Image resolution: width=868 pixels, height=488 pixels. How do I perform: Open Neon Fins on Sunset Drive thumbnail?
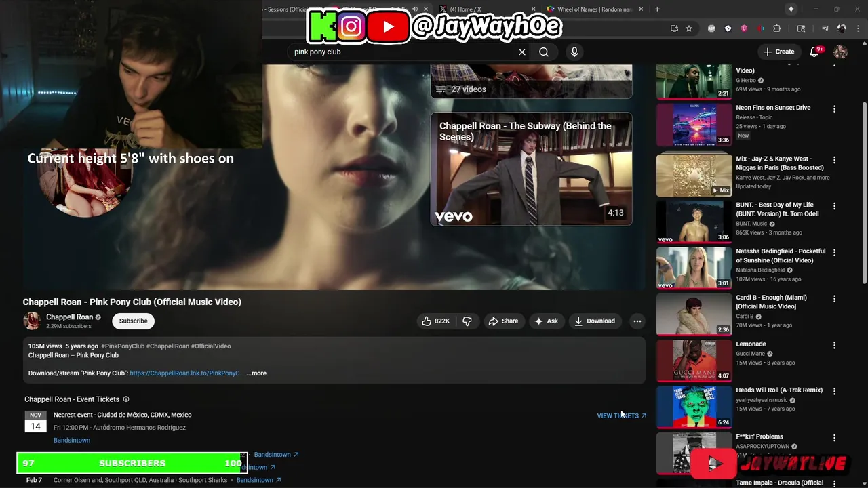point(694,125)
